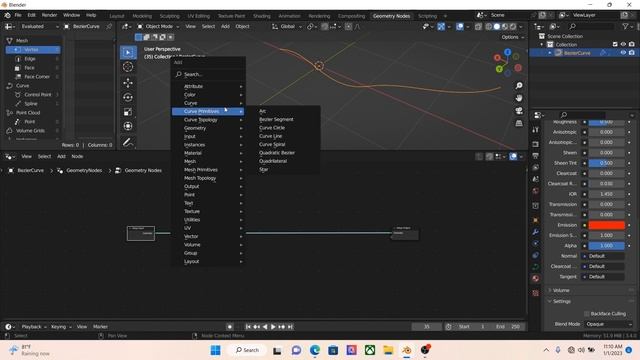
Task: Select Face Corner domain in spreadsheet
Action: click(37, 77)
